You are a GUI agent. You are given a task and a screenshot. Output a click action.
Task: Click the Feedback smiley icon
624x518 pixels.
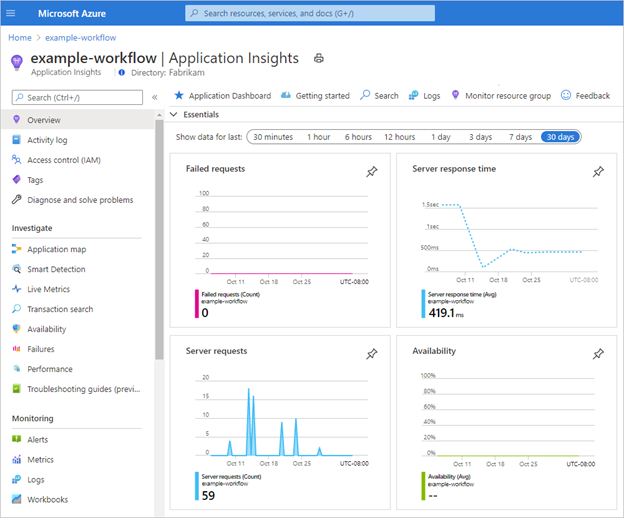[566, 95]
